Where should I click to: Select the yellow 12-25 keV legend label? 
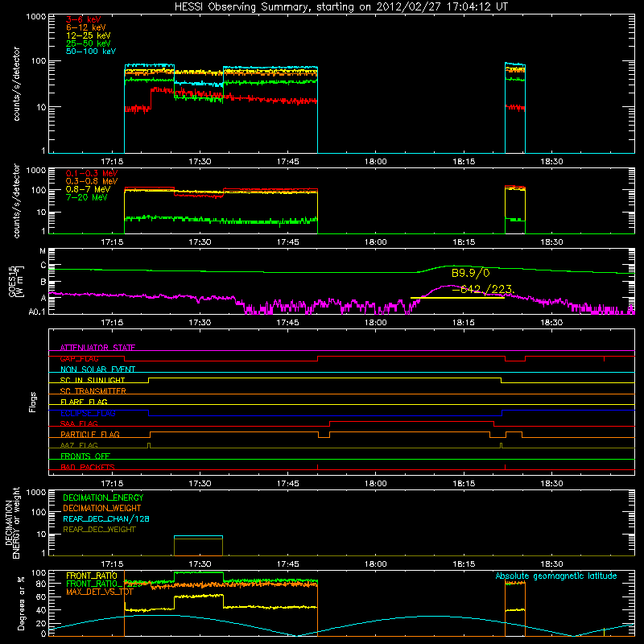coord(89,35)
